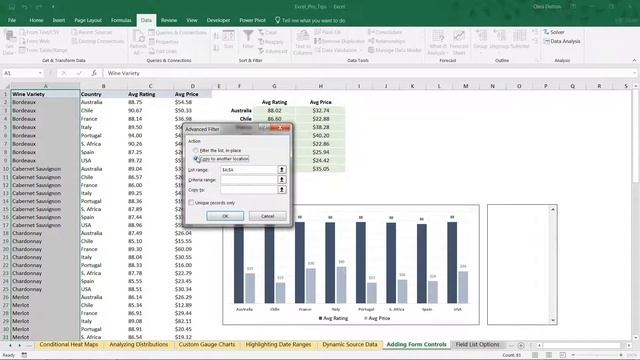Click the From Web icon
Screen dimensions: 640x360
[x=22, y=41]
